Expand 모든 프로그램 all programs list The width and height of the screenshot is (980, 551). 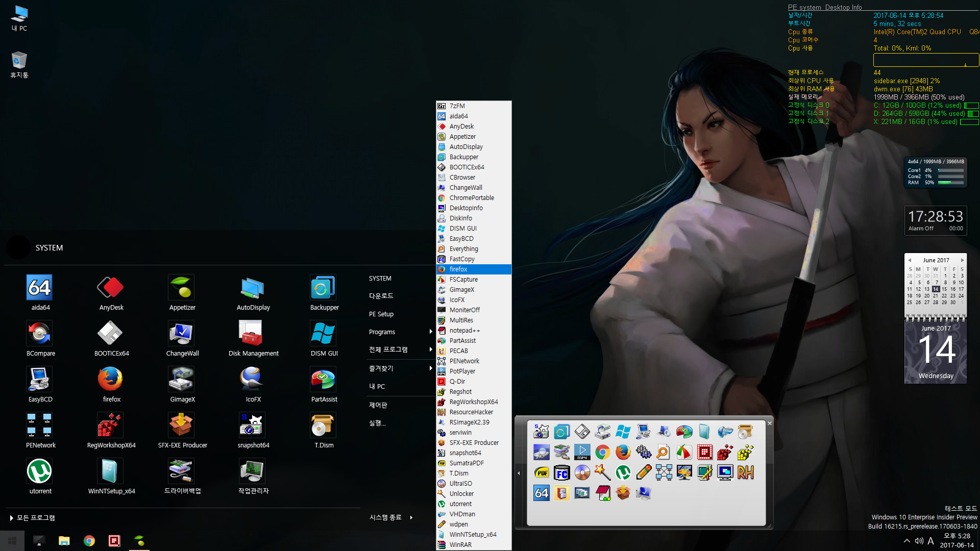point(32,518)
